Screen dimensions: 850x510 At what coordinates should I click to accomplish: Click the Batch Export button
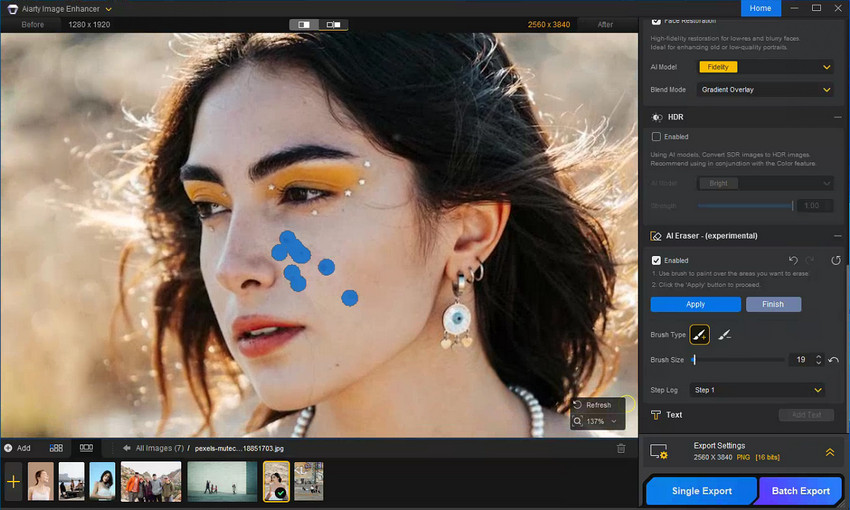(x=801, y=491)
